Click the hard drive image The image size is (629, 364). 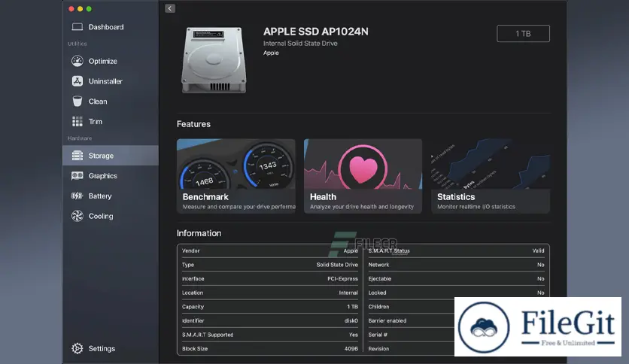214,60
